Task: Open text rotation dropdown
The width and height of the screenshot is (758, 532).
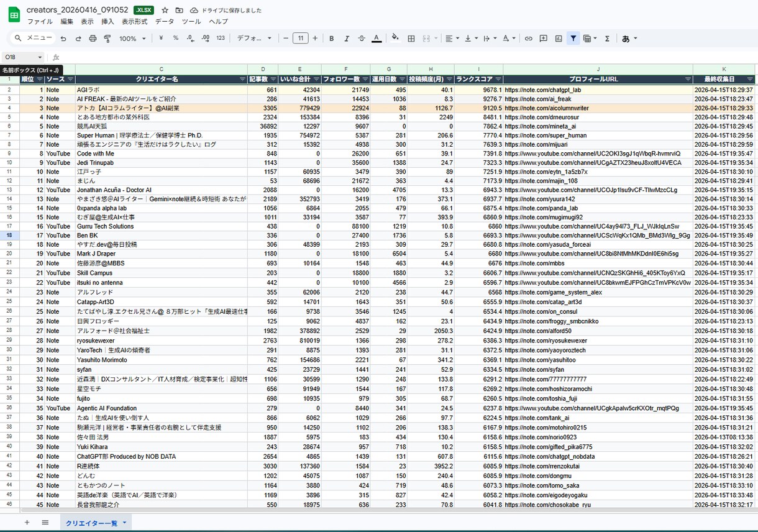Action: [x=508, y=39]
